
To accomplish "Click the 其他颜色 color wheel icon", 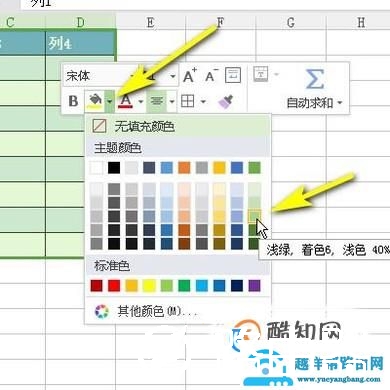I will click(x=102, y=311).
